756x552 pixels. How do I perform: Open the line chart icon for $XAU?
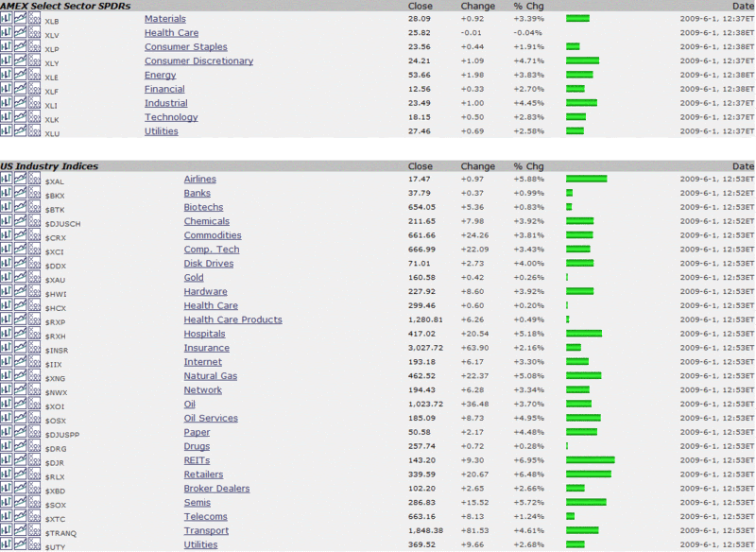pyautogui.click(x=20, y=277)
